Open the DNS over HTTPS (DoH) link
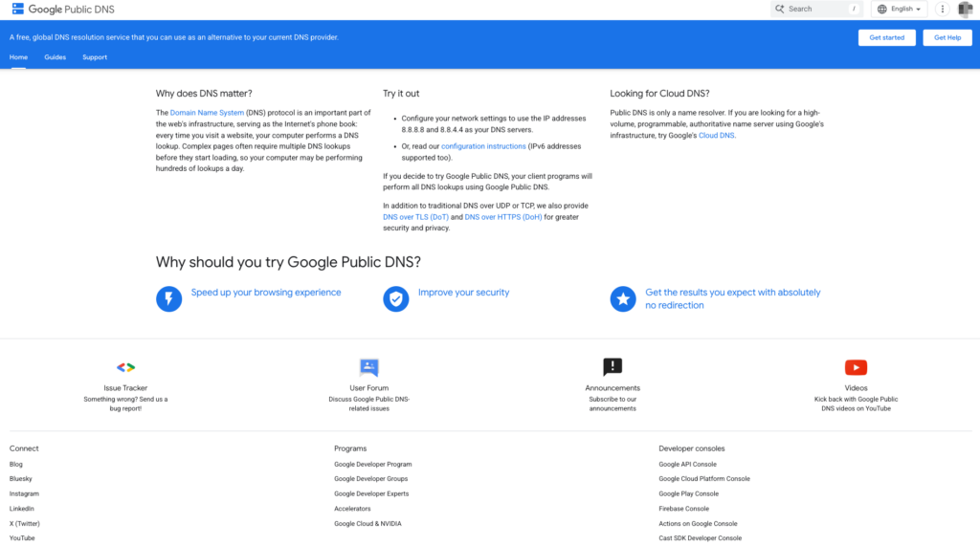980x546 pixels. click(503, 217)
